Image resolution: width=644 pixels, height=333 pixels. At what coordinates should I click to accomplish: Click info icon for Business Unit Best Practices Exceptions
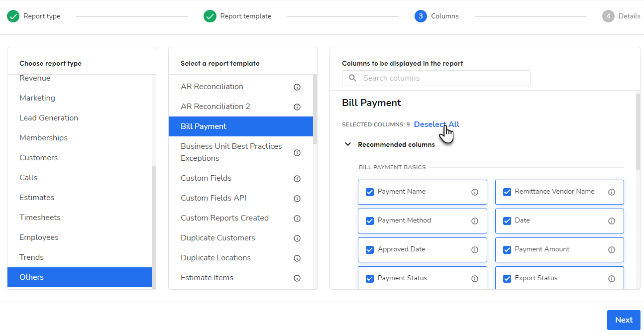(297, 153)
